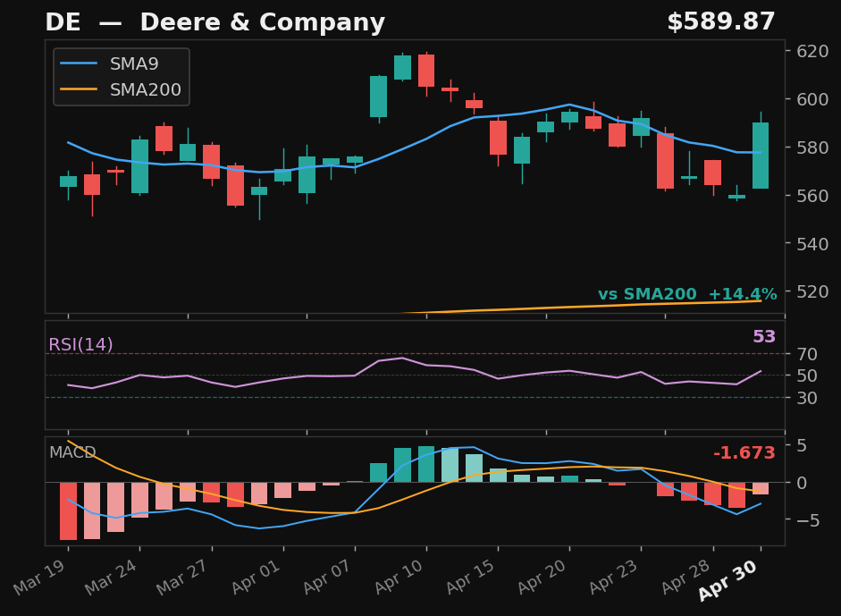Click the 600 price axis label
This screenshot has width=841, height=616.
(x=812, y=99)
